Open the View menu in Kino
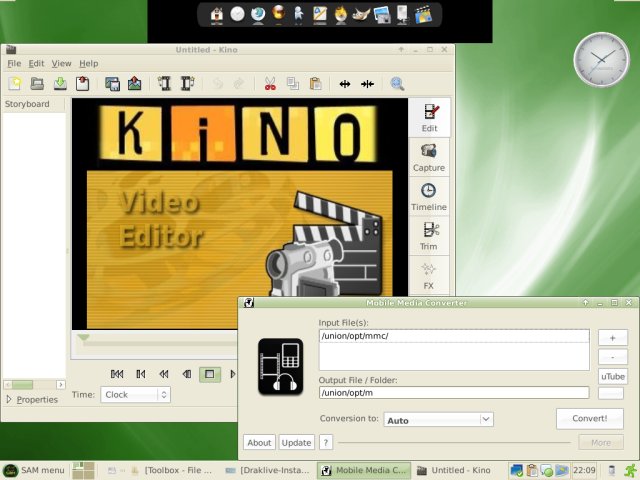 [62, 64]
